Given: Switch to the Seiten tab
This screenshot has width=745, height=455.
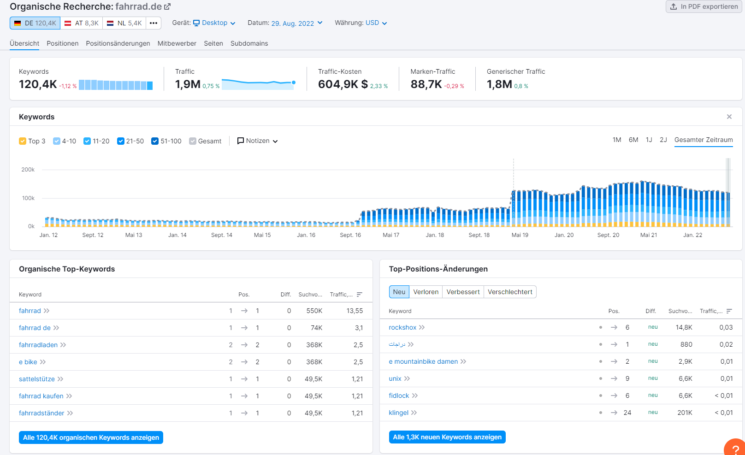Looking at the screenshot, I should click(213, 43).
